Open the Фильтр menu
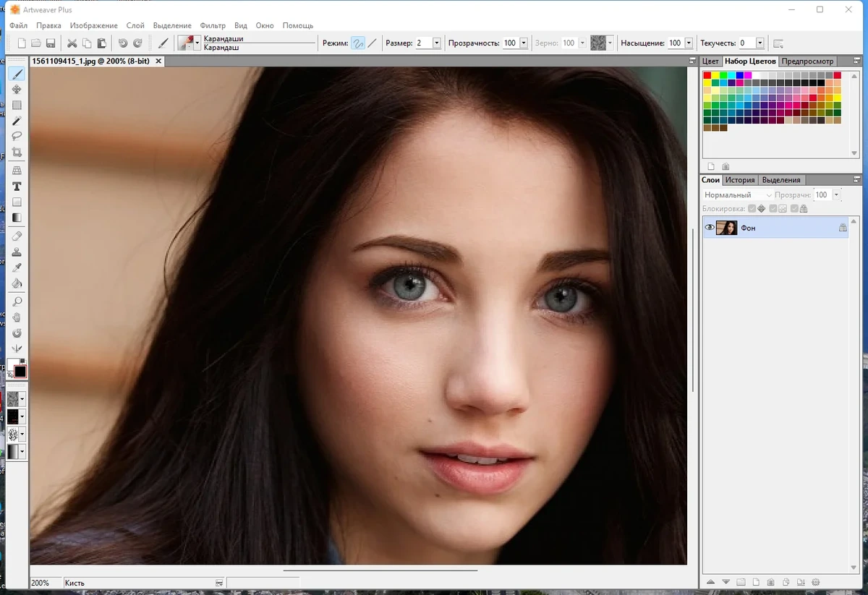 [x=213, y=25]
